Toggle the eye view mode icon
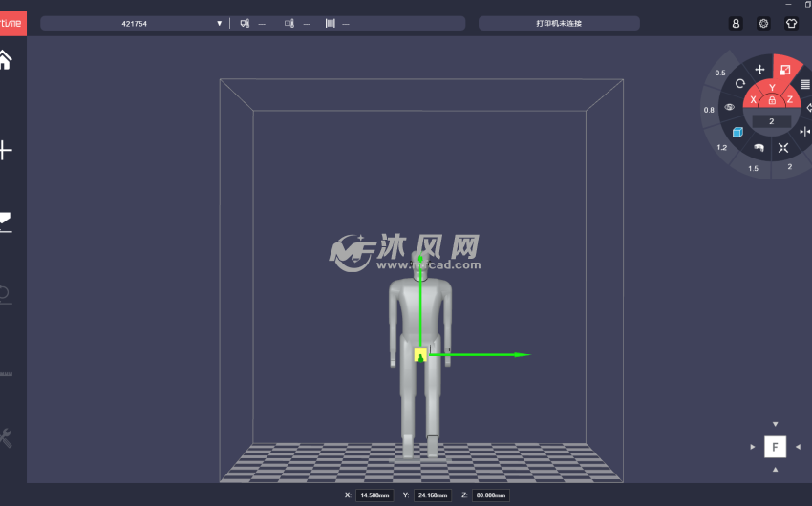Image resolution: width=812 pixels, height=506 pixels. pos(729,107)
